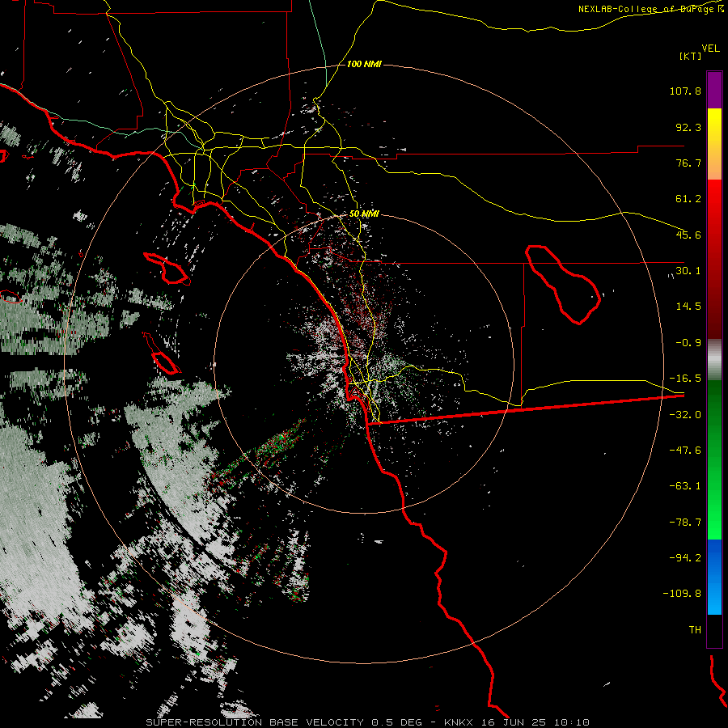Click the -78.7 velocity scale value
This screenshot has height=728, width=728.
(x=685, y=523)
